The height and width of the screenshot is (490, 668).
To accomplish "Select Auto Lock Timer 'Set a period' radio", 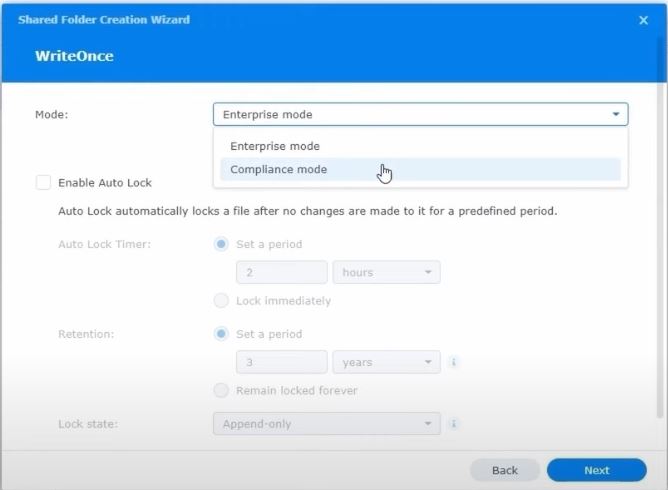I will pos(221,244).
